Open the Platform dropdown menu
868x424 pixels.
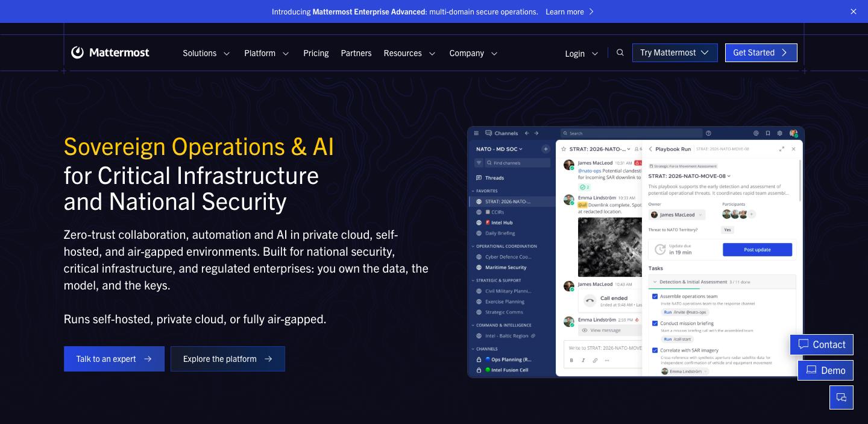click(266, 53)
